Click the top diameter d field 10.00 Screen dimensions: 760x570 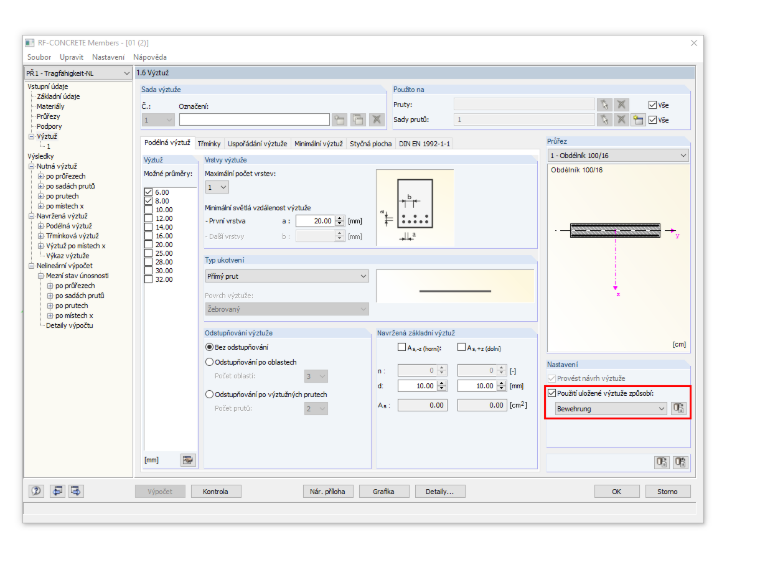417,386
